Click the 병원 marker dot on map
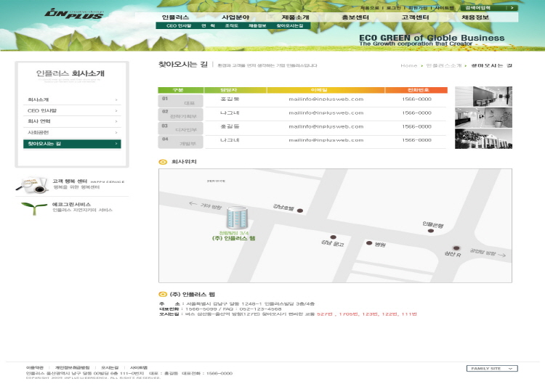 [x=369, y=243]
